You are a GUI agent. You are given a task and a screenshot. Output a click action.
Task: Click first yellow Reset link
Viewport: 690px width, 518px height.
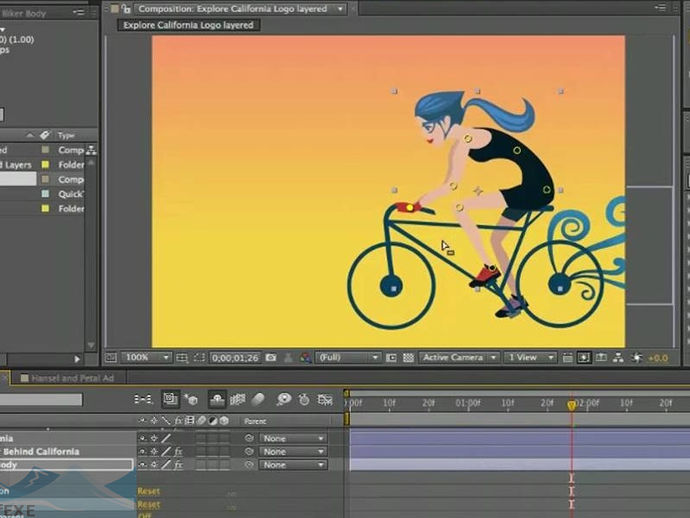(148, 491)
